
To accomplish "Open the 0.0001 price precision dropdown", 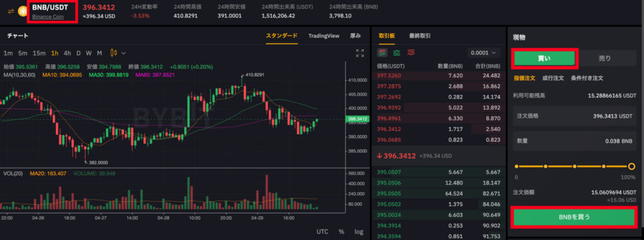I will (484, 53).
